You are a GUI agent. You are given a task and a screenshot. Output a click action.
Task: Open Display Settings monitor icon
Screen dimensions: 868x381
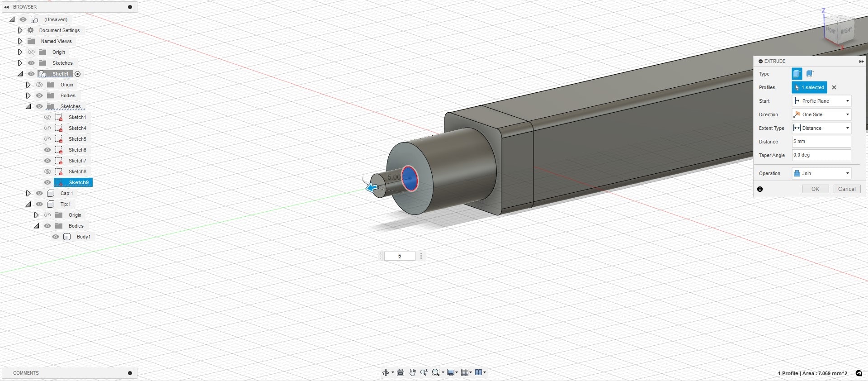pyautogui.click(x=450, y=372)
